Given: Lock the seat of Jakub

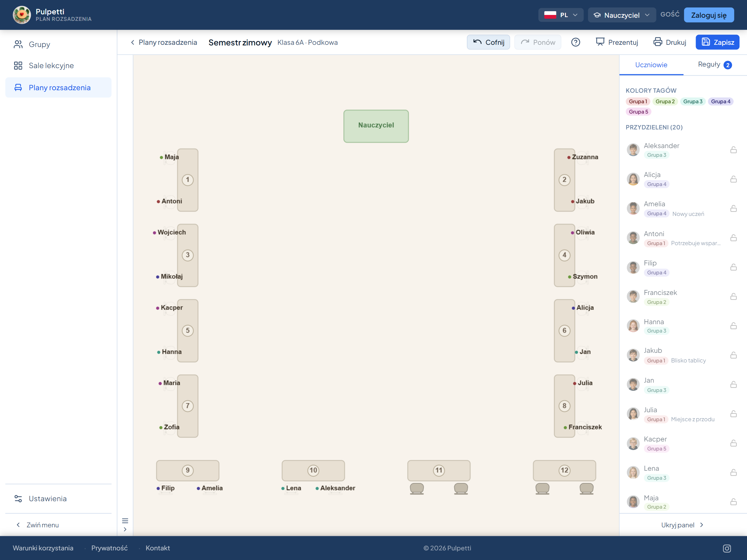Looking at the screenshot, I should click(x=734, y=355).
